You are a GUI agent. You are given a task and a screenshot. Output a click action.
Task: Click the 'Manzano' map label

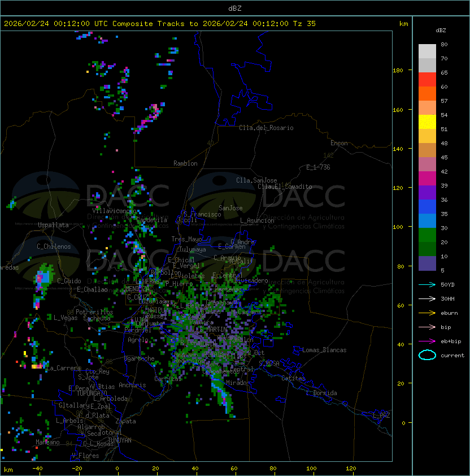(47, 442)
